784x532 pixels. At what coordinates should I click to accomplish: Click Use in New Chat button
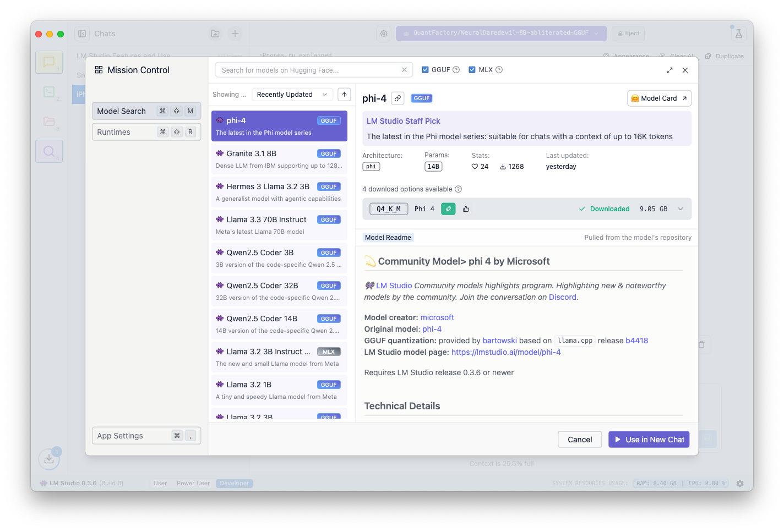click(649, 440)
